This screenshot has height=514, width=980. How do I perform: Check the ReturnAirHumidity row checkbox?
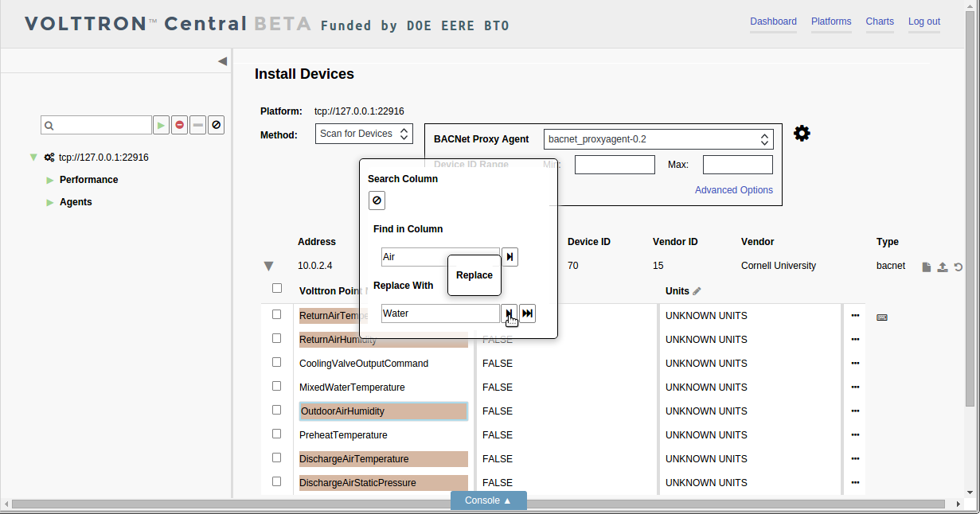coord(277,338)
